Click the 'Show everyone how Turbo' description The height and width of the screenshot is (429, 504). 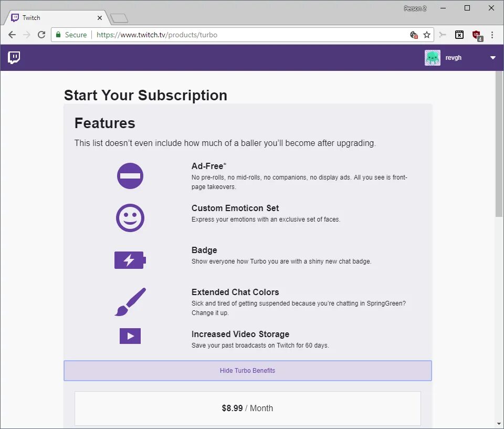pyautogui.click(x=281, y=261)
